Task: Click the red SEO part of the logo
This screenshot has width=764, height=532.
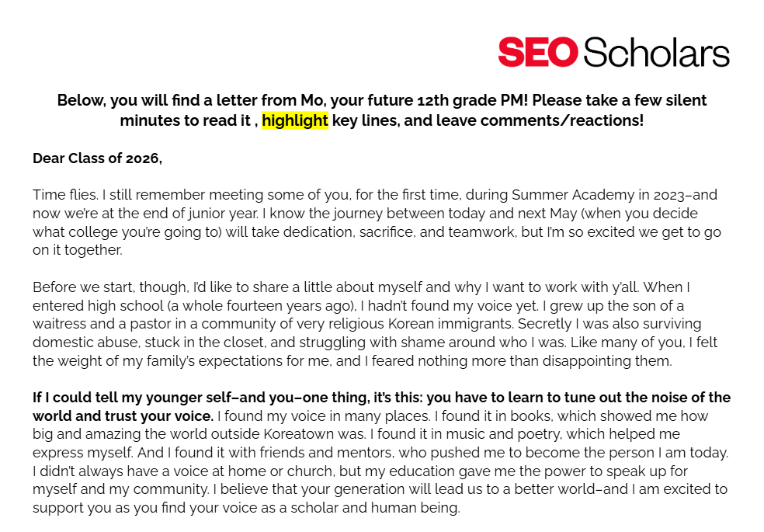Action: (538, 52)
